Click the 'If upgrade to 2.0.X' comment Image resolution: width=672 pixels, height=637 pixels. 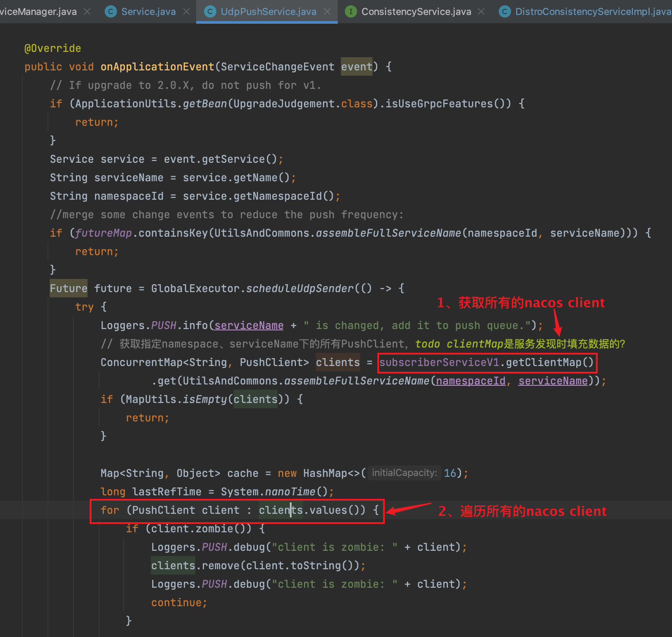click(x=186, y=85)
